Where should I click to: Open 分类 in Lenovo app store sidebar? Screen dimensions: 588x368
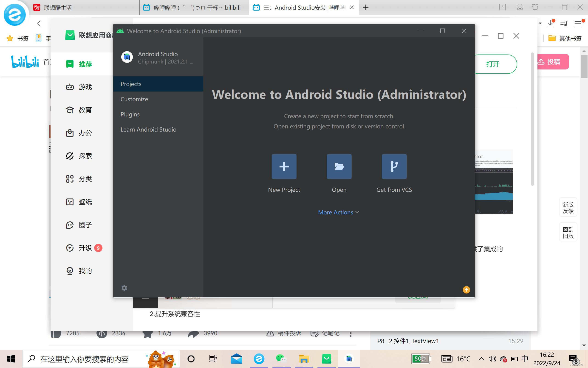pos(82,179)
